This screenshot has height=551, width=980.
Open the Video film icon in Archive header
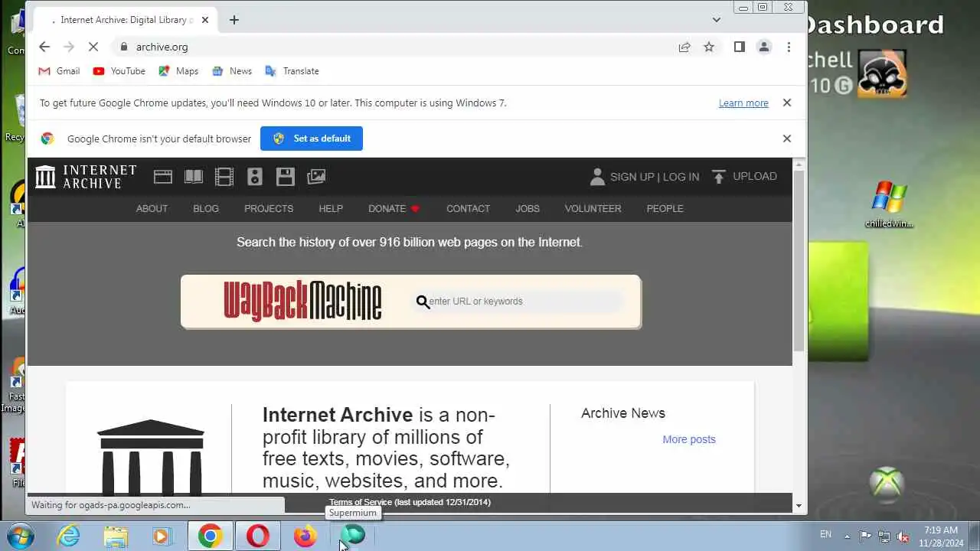pyautogui.click(x=224, y=177)
